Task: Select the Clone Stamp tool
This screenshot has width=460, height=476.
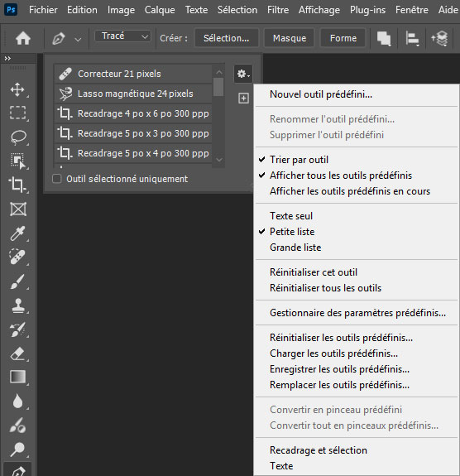Action: [18, 305]
